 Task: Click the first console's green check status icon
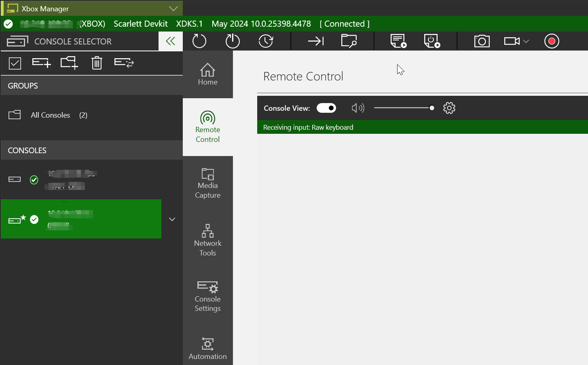tap(34, 179)
